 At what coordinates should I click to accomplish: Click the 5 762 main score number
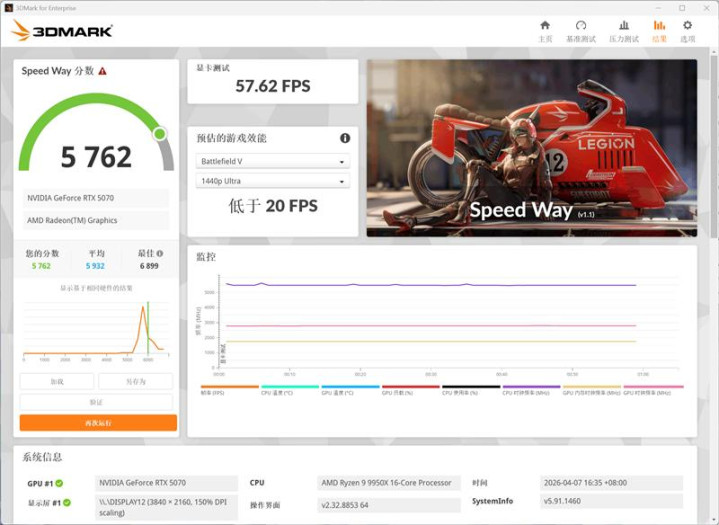(96, 157)
